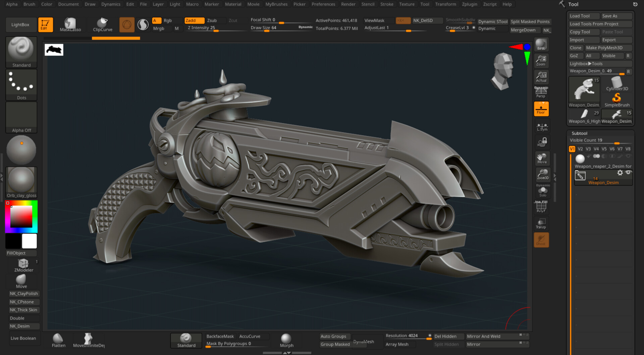Switch subtool view to V3
This screenshot has height=355, width=644.
click(x=588, y=148)
